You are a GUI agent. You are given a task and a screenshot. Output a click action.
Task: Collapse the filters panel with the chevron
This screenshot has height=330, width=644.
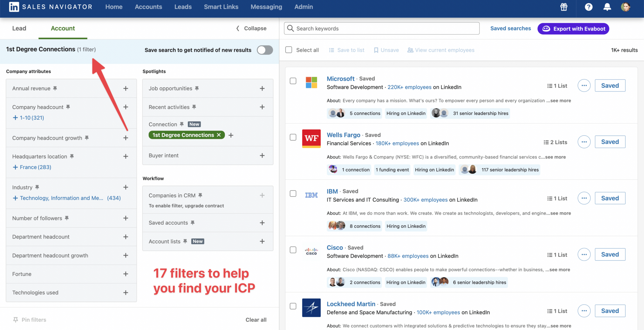point(238,28)
